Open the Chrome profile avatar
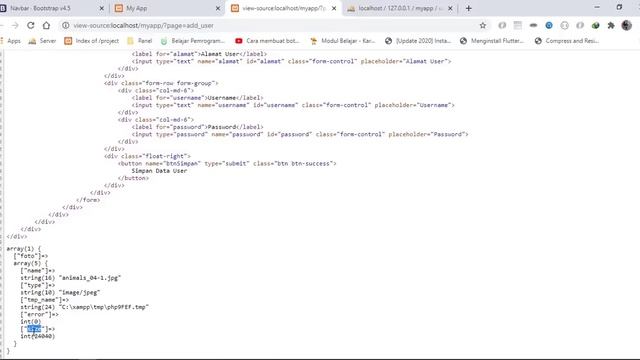Screen dimensions: 640x360 click(x=627, y=25)
